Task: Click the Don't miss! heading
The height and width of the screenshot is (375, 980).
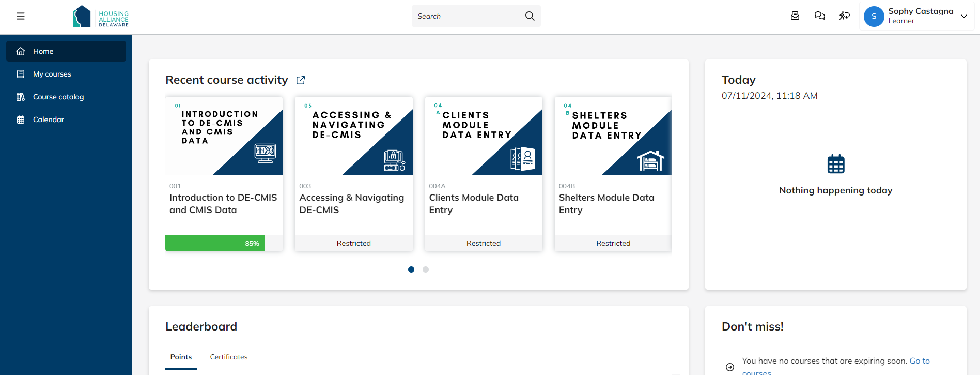Action: point(753,326)
